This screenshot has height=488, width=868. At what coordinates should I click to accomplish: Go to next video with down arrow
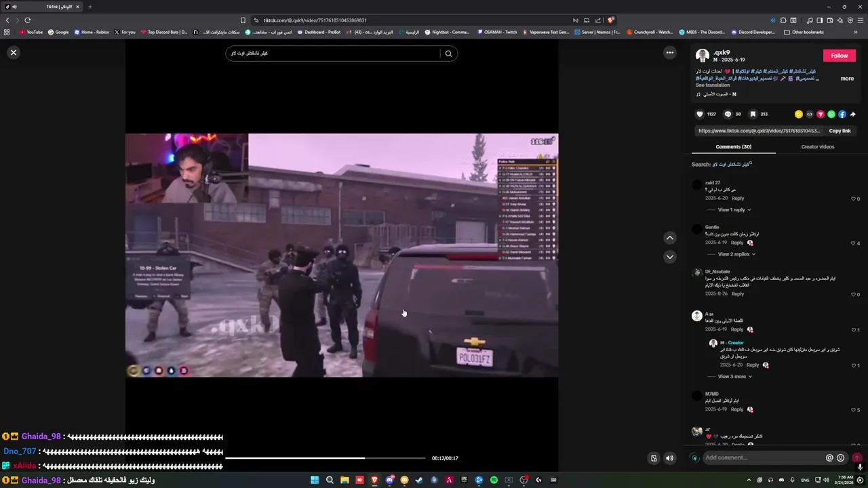(x=670, y=257)
